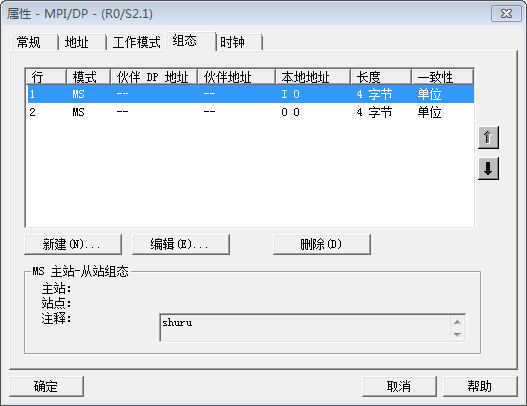Move the selected row up with the up arrow
This screenshot has height=406, width=527.
pos(488,137)
